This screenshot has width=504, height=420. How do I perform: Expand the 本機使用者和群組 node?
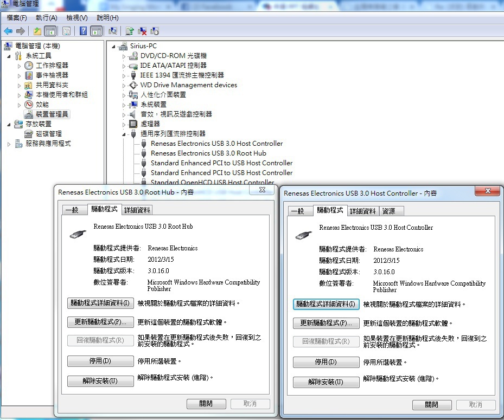point(20,95)
